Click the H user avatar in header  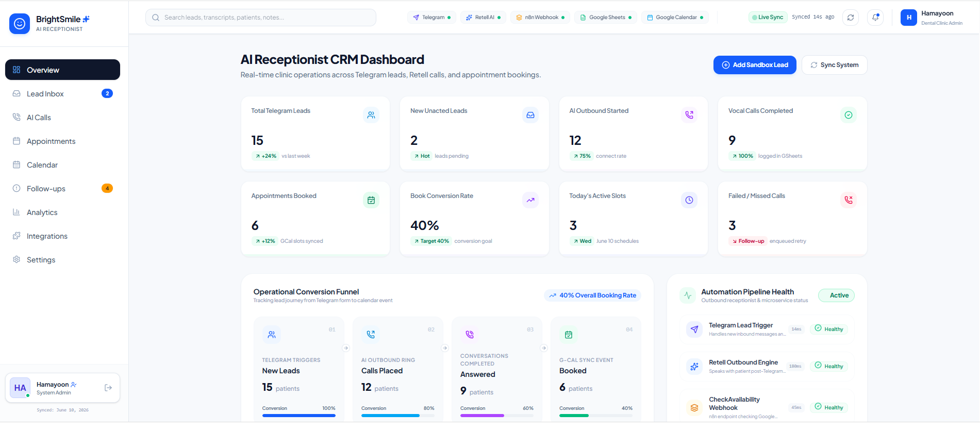(x=909, y=18)
